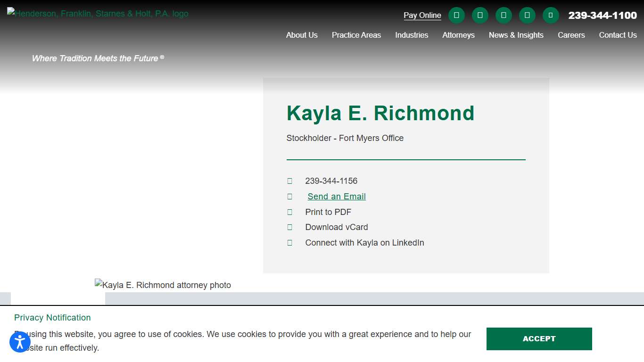Viewport: 644px width, 362px height.
Task: Open the Practice Areas dropdown menu
Action: 356,35
